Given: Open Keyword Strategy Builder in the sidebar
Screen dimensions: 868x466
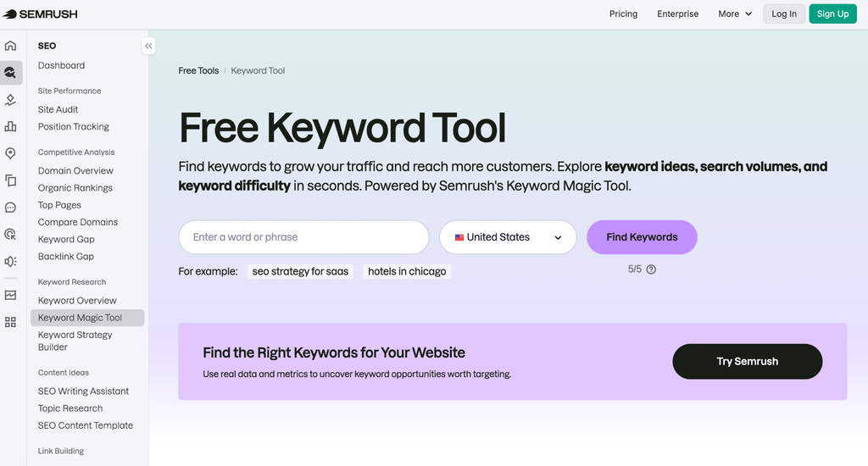Looking at the screenshot, I should 75,341.
